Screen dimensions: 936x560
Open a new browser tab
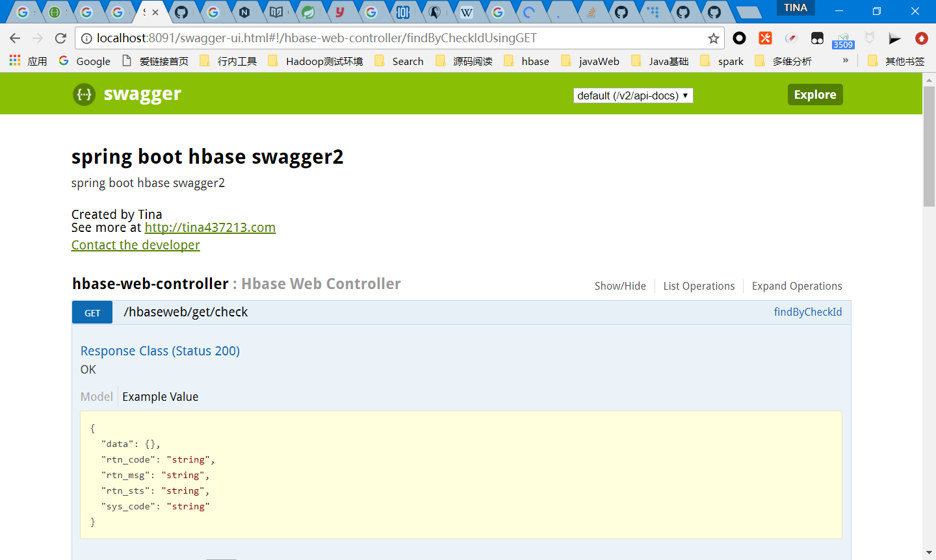coord(749,12)
